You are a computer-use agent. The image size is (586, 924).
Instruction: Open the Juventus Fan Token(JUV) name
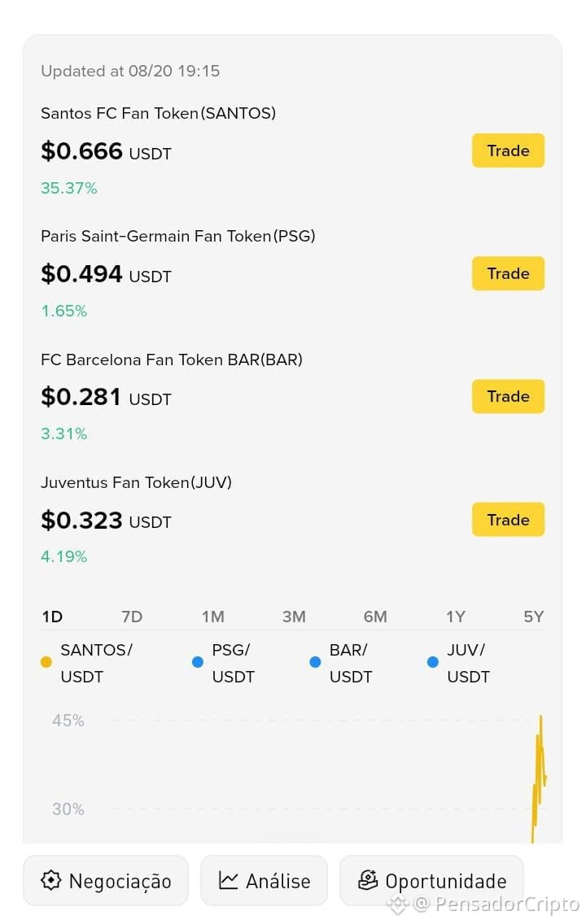[x=136, y=482]
